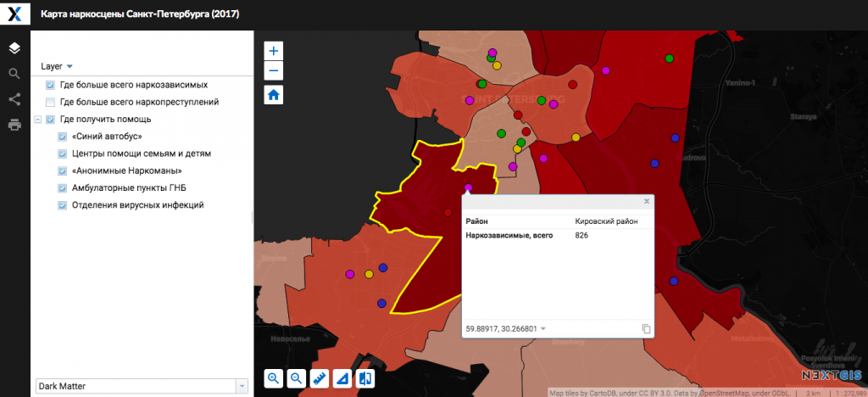Collapse the 'Где получить помощь' group
This screenshot has width=868, height=397.
coord(38,120)
